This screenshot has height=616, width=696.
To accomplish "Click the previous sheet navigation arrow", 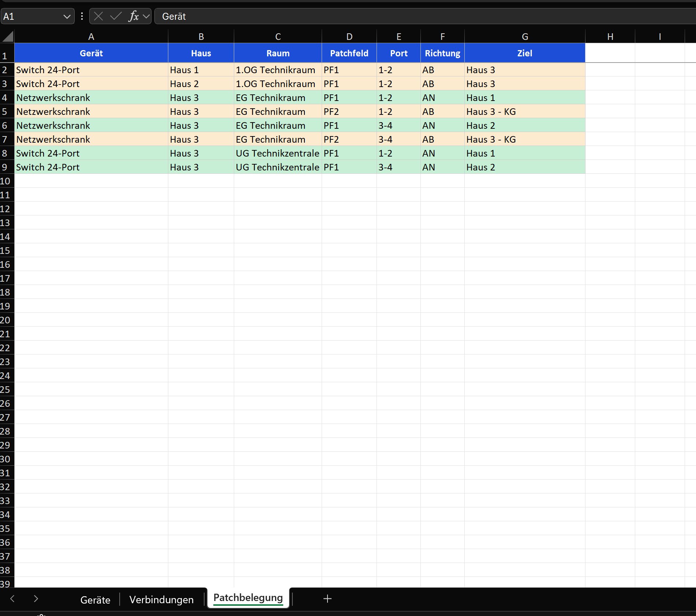I will [12, 598].
